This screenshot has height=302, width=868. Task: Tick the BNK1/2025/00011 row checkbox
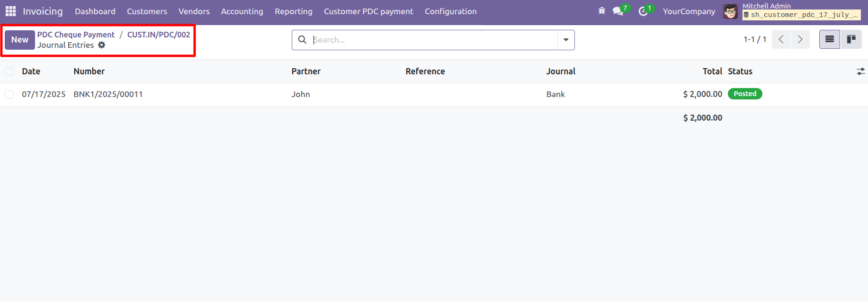coord(9,94)
